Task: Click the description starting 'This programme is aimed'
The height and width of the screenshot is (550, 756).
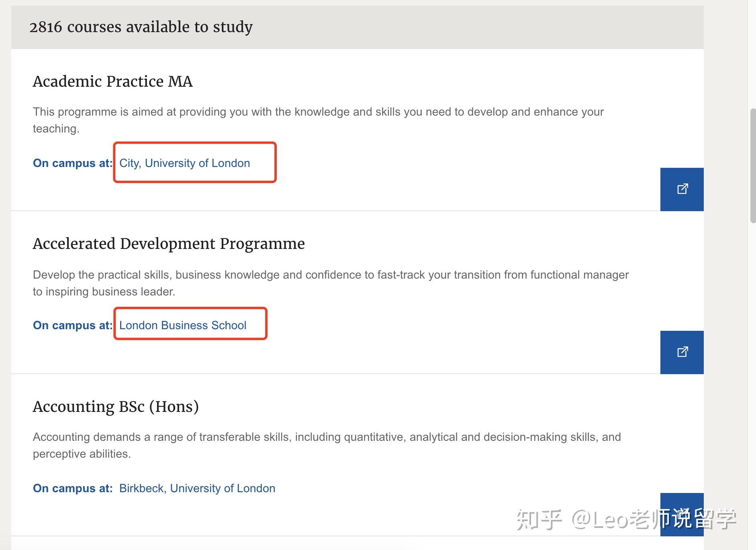Action: coord(318,120)
